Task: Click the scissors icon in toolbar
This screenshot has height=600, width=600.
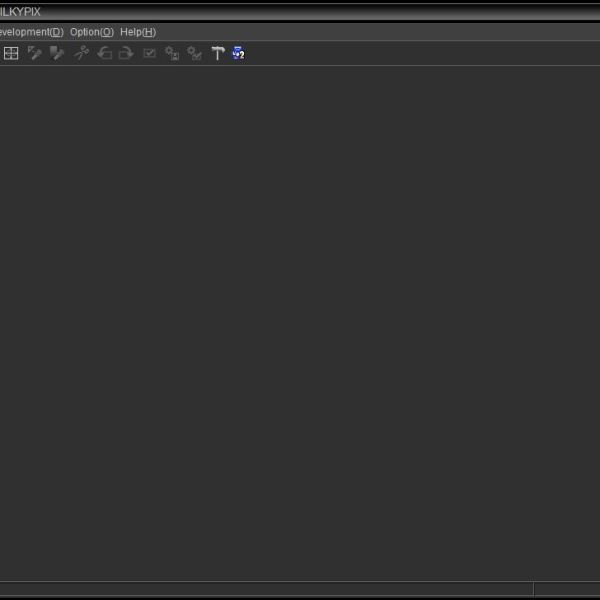Action: click(x=82, y=53)
